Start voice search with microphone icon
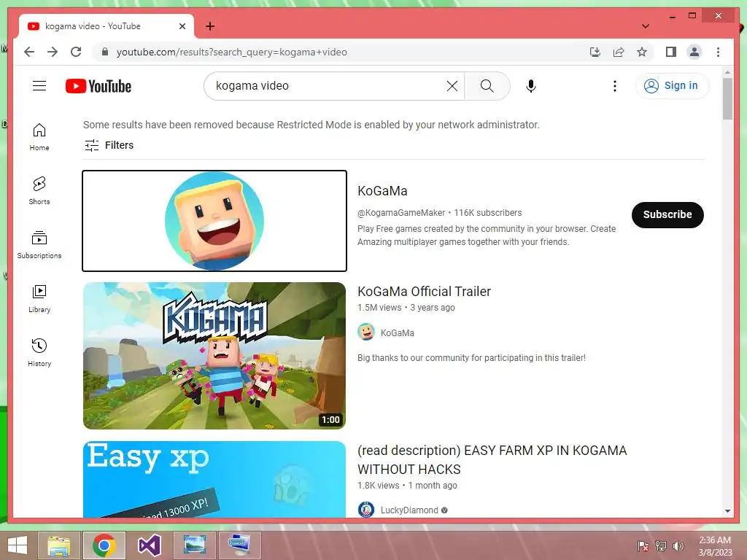The width and height of the screenshot is (747, 560). tap(531, 86)
